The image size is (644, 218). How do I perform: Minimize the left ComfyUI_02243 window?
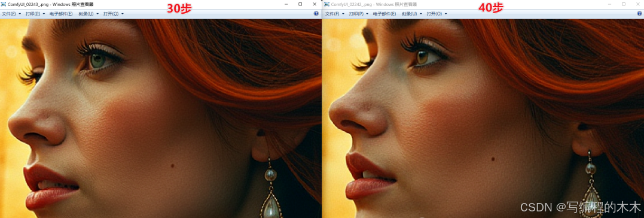(286, 4)
